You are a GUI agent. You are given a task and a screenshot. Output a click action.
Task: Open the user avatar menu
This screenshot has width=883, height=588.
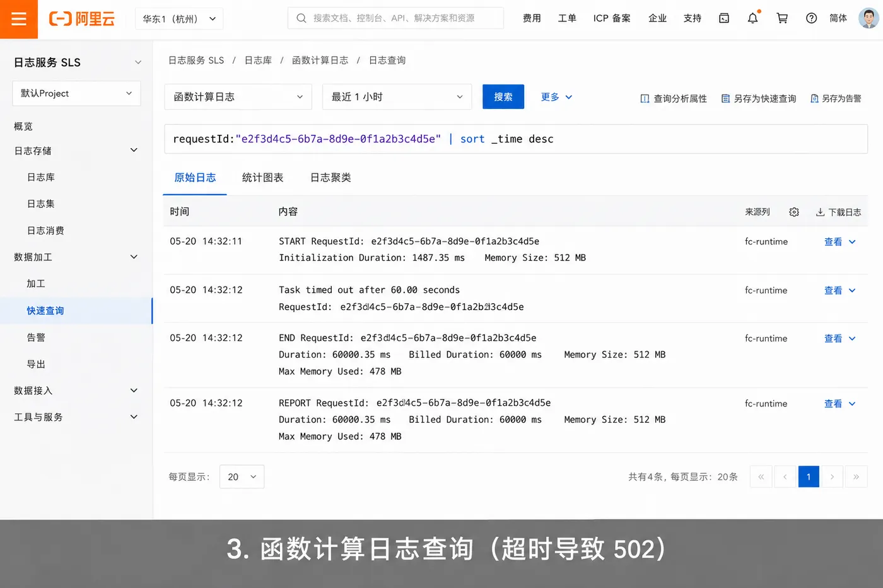[x=868, y=18]
